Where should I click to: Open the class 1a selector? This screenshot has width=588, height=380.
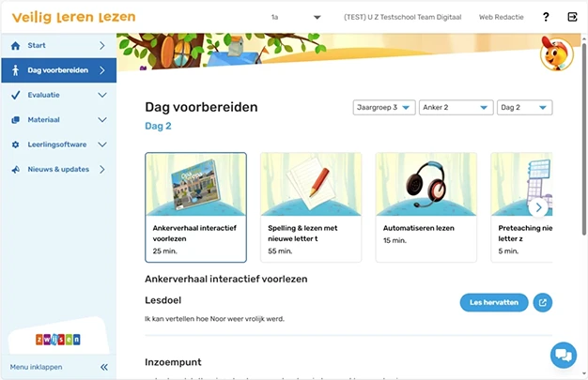coord(295,17)
